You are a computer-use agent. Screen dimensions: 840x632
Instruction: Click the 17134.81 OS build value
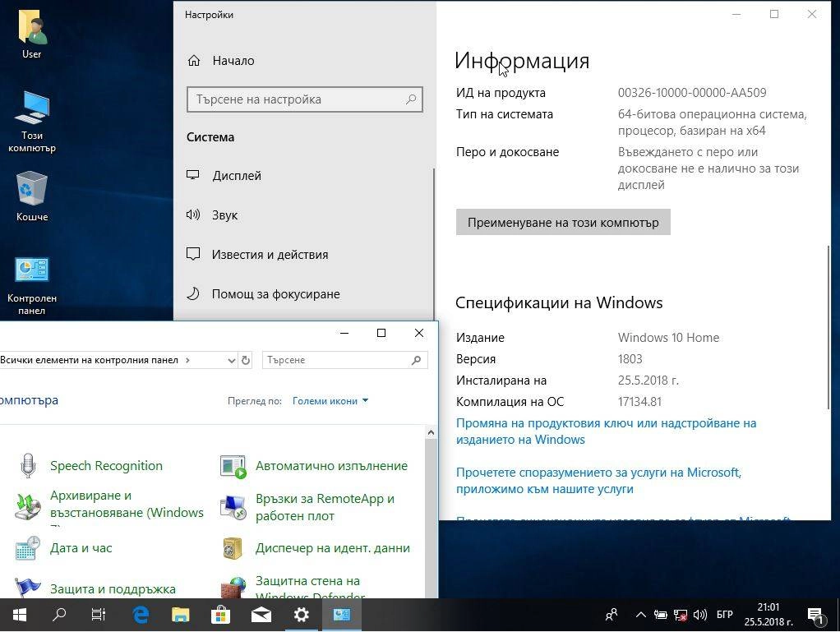639,402
